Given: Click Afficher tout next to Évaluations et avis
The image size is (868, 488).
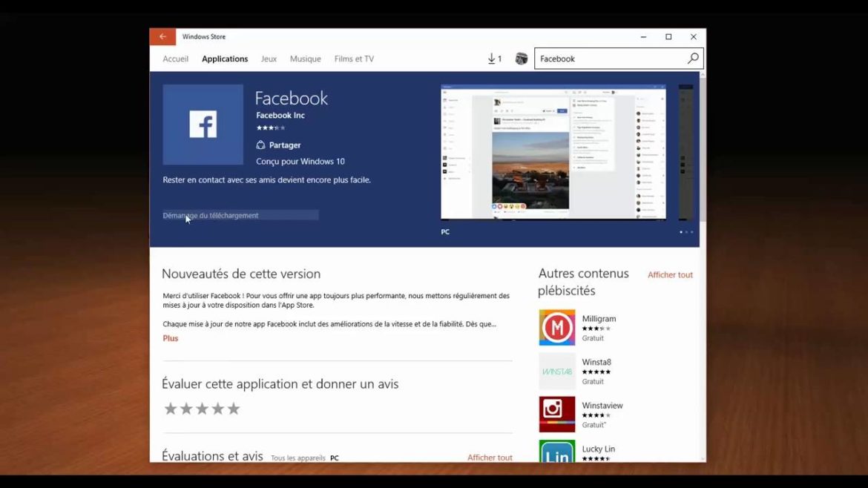Looking at the screenshot, I should pos(490,458).
